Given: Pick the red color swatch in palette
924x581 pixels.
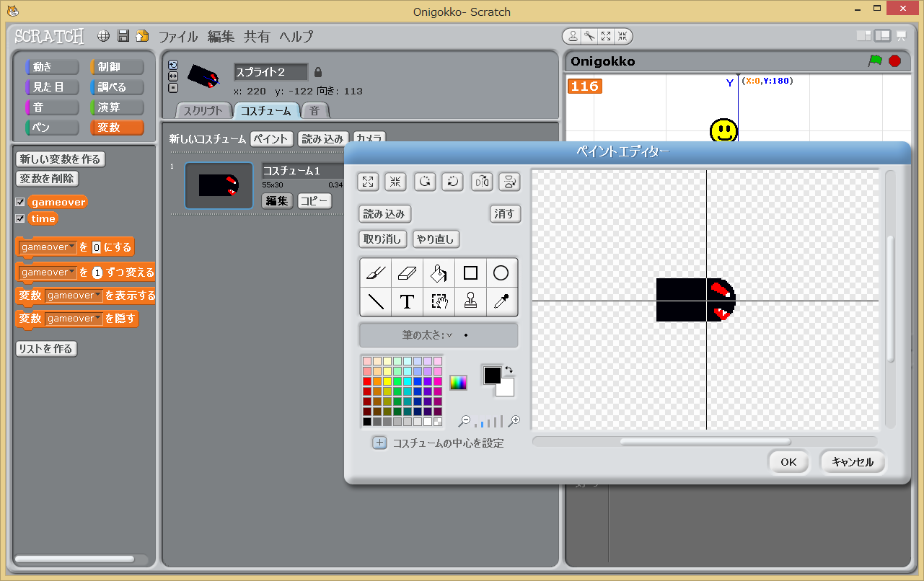Looking at the screenshot, I should [367, 381].
